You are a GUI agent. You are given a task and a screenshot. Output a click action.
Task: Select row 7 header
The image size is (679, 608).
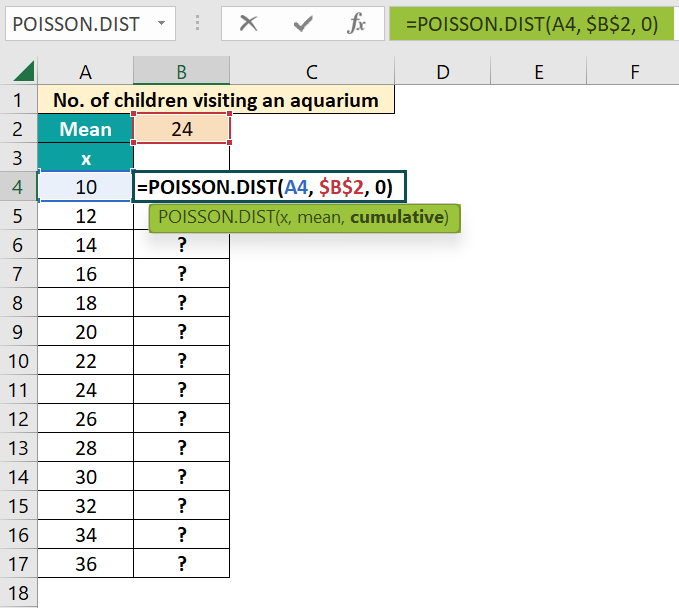pos(18,274)
